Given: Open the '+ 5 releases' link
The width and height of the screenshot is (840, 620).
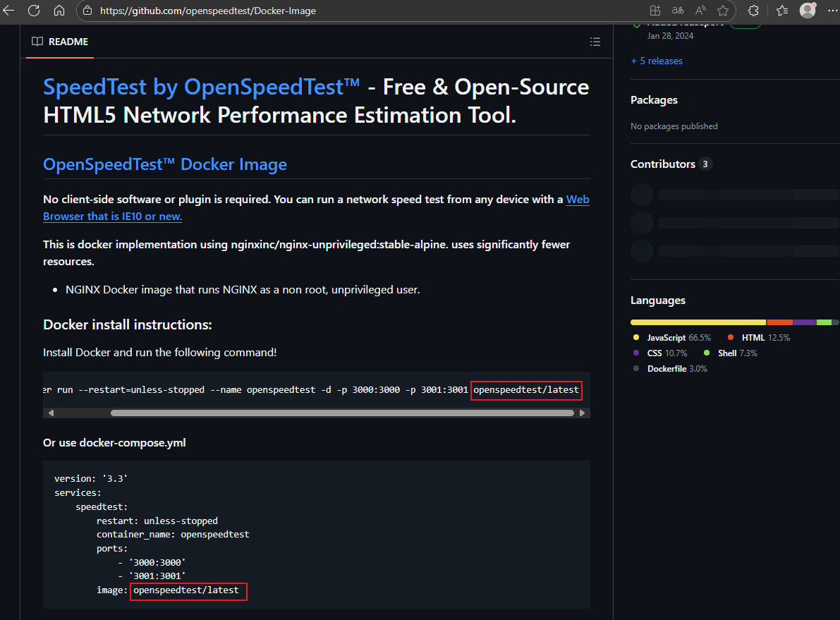Looking at the screenshot, I should [656, 61].
